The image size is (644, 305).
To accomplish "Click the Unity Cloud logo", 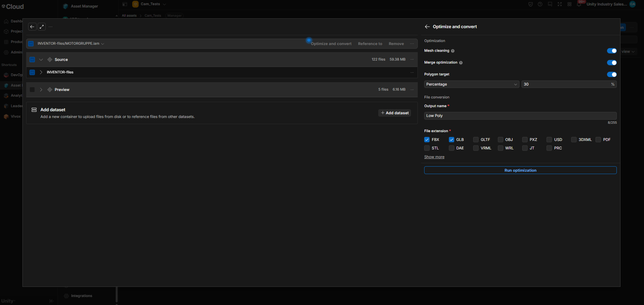I will tap(12, 6).
